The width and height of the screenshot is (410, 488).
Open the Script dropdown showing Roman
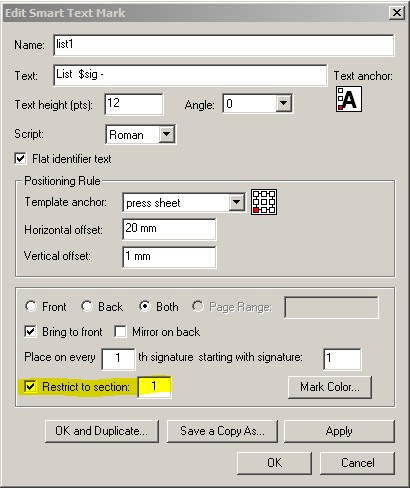coord(167,134)
